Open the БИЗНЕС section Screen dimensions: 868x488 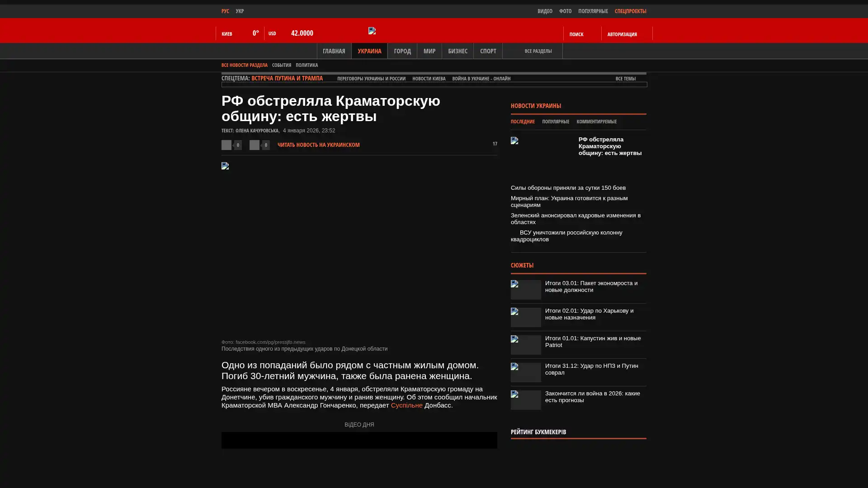click(x=457, y=51)
